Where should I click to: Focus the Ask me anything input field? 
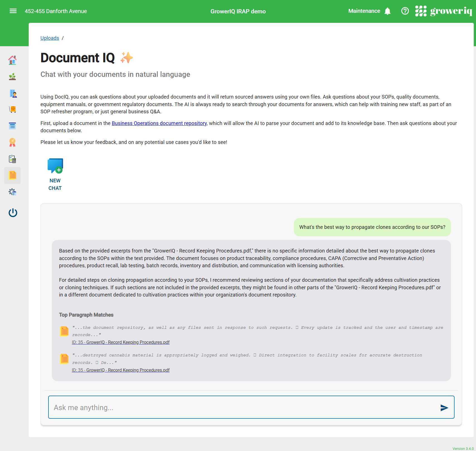click(251, 407)
